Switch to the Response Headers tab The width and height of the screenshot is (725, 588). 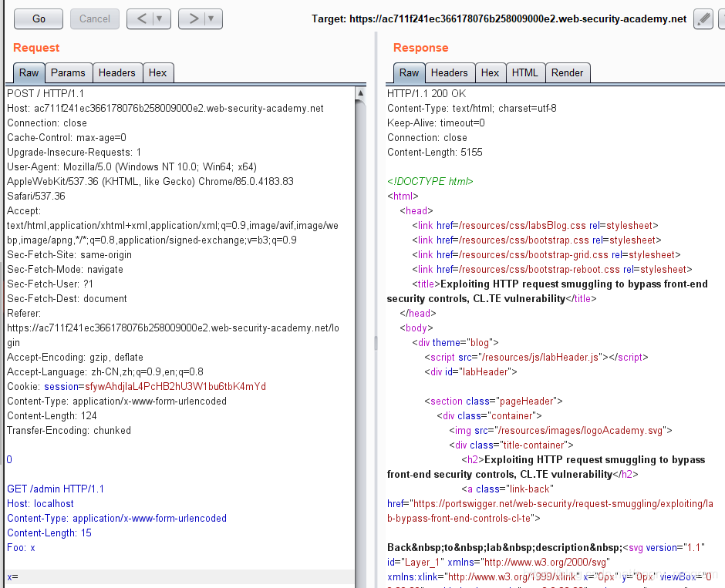[x=450, y=73]
